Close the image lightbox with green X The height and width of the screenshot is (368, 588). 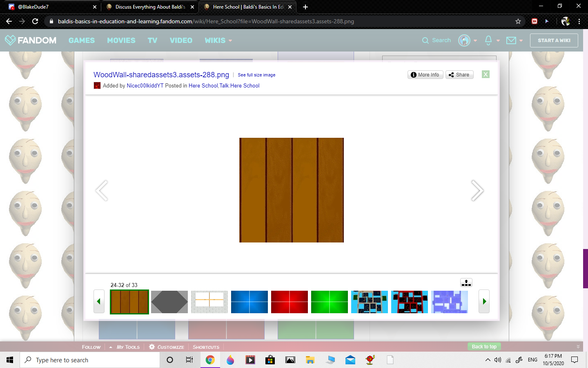click(486, 74)
